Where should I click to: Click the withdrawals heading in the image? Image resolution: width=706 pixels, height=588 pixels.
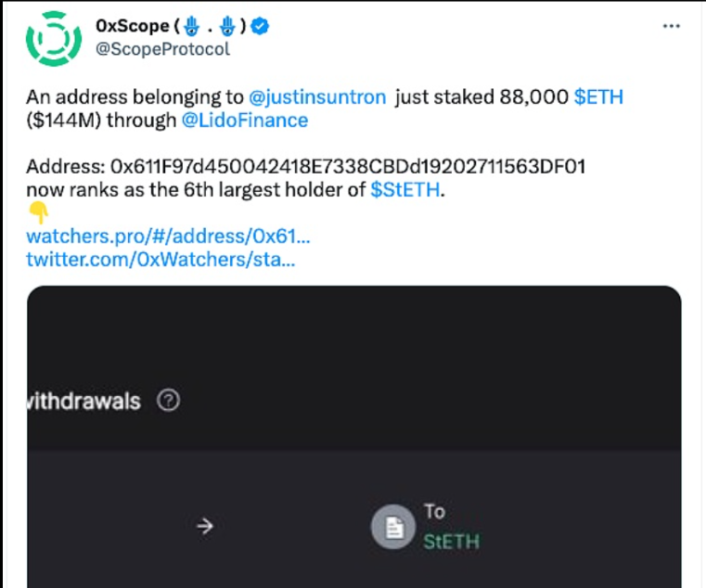pos(84,401)
